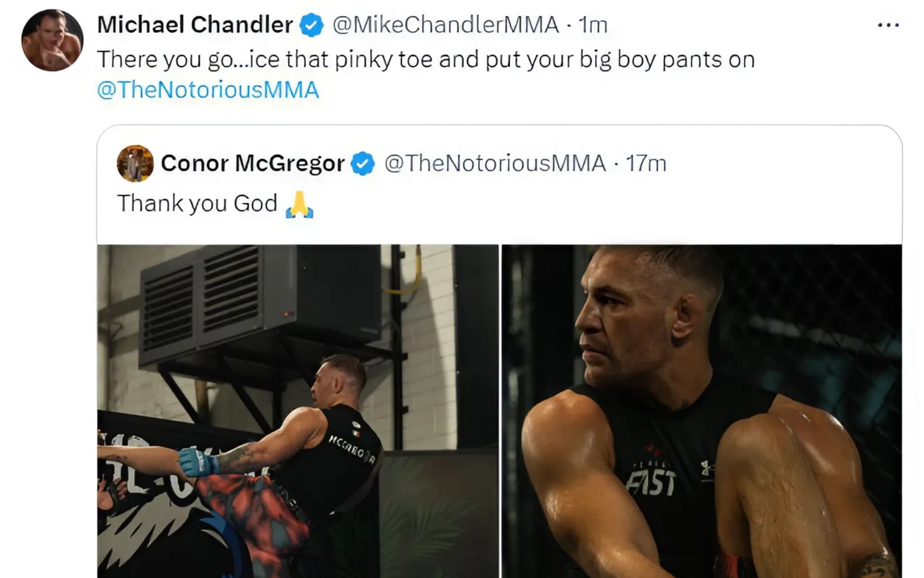Click the verified badge beside Conor McGregor

pos(362,164)
